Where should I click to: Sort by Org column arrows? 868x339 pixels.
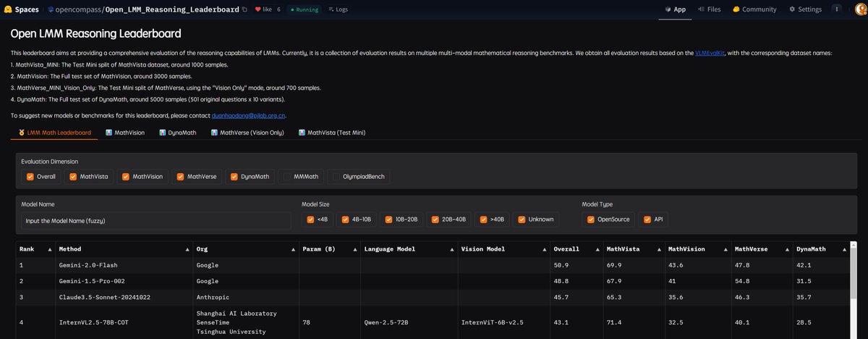(x=294, y=249)
